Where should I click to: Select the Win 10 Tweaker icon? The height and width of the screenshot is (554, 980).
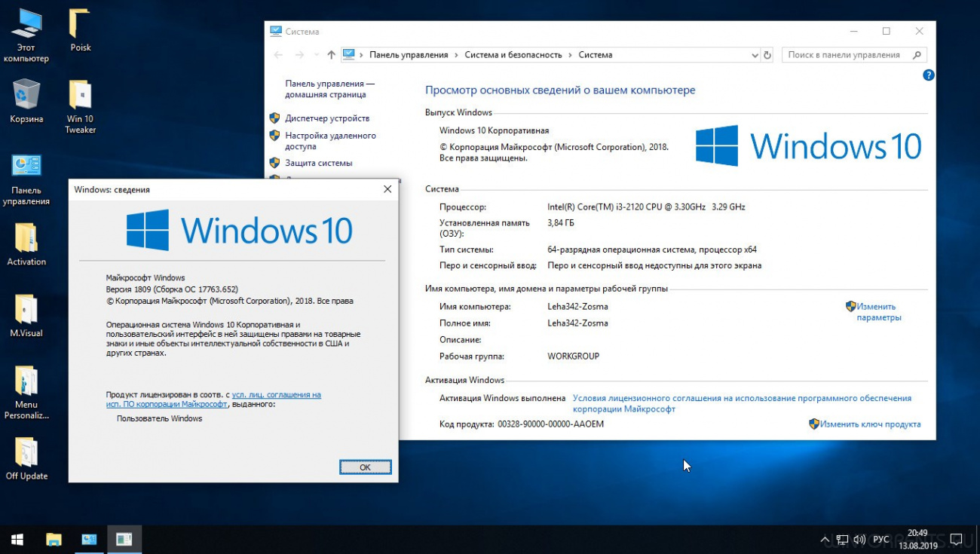tap(80, 106)
